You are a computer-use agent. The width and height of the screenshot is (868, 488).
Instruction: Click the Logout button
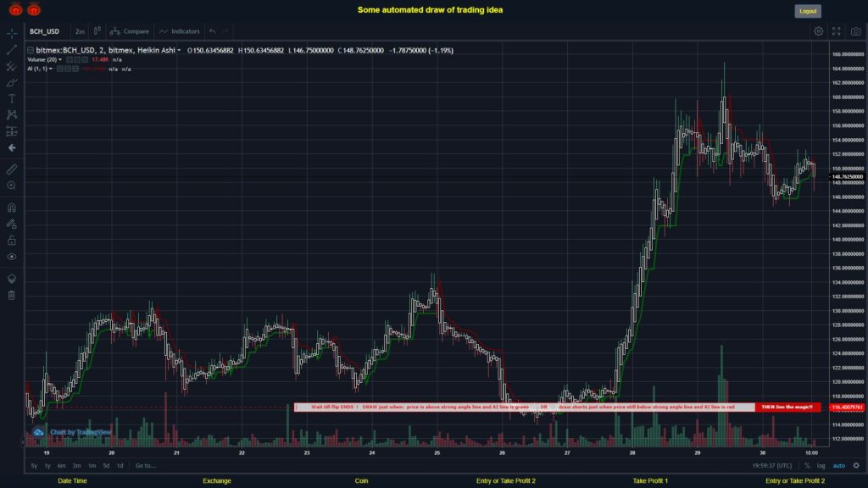pyautogui.click(x=808, y=11)
